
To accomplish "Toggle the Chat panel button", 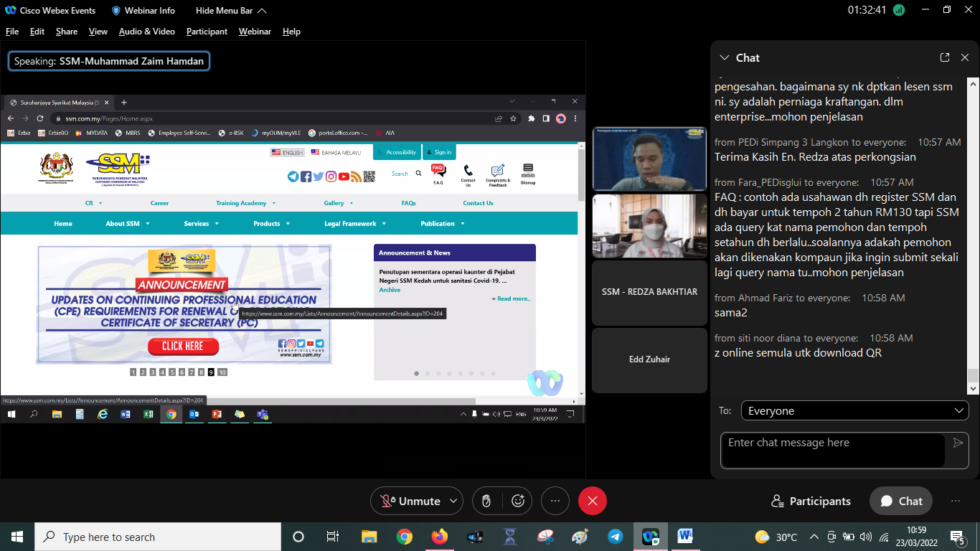I will coord(901,501).
